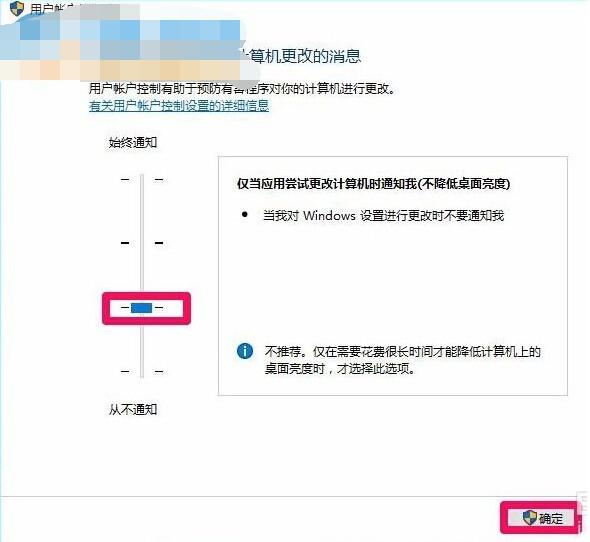Click the large heading 计算机更改的消息
The width and height of the screenshot is (590, 542).
(x=304, y=56)
